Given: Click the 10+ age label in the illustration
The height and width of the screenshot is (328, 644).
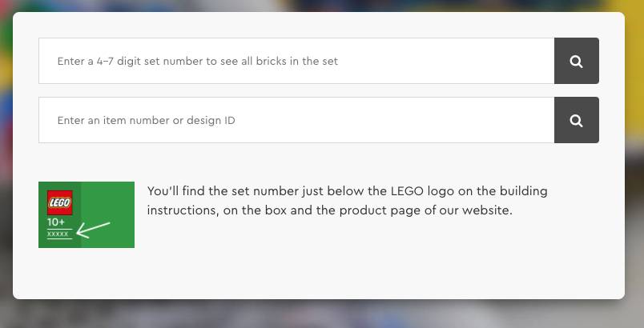Looking at the screenshot, I should pyautogui.click(x=56, y=222).
